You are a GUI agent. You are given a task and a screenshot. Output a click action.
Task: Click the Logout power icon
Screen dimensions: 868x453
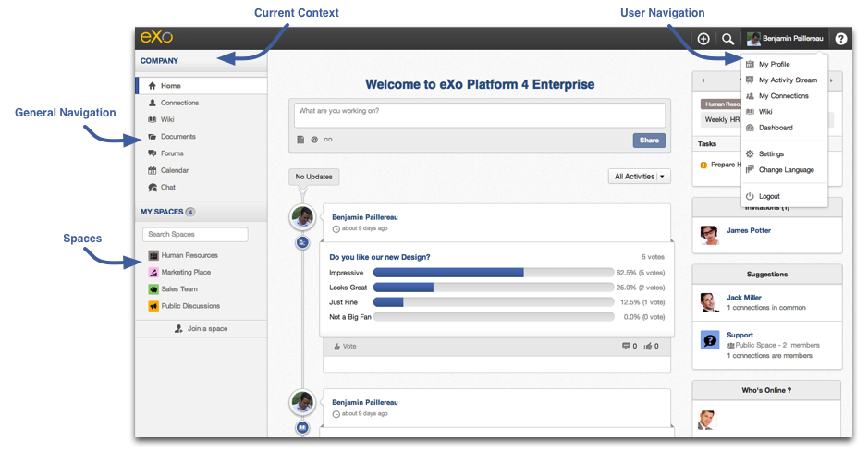click(x=750, y=196)
